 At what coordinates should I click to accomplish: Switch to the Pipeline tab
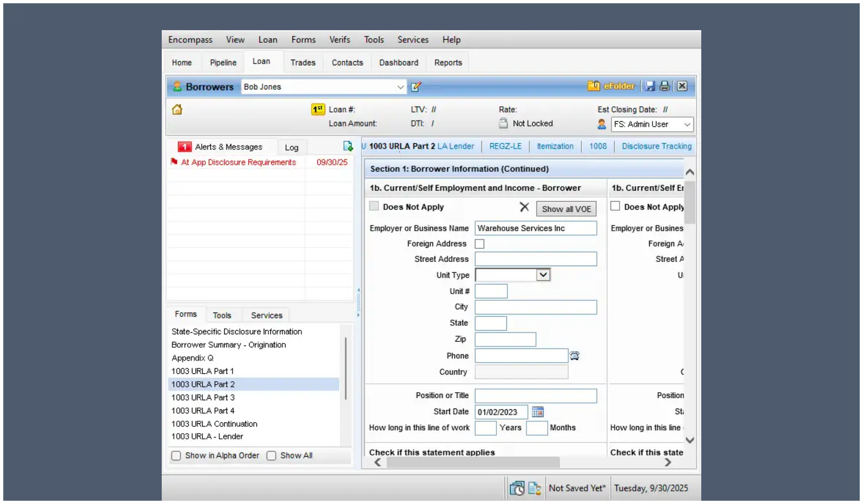223,62
